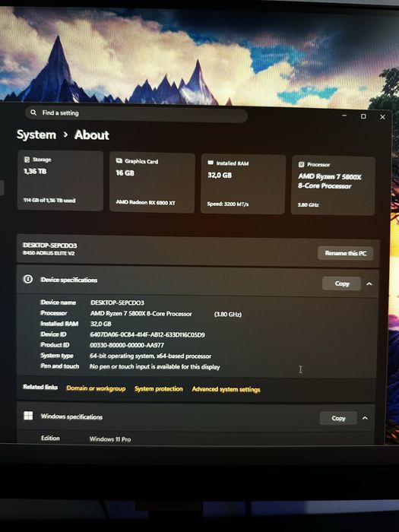
Task: Maximize the Settings window
Action: pyautogui.click(x=363, y=116)
